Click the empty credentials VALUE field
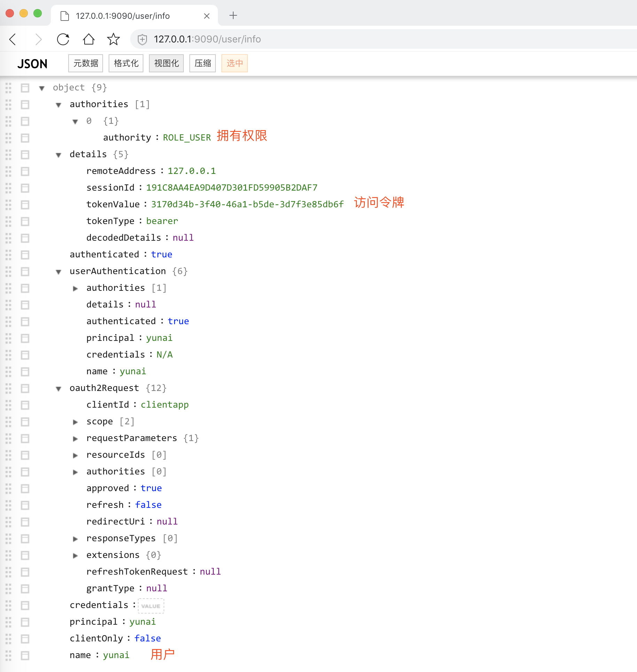637x672 pixels. [x=151, y=606]
